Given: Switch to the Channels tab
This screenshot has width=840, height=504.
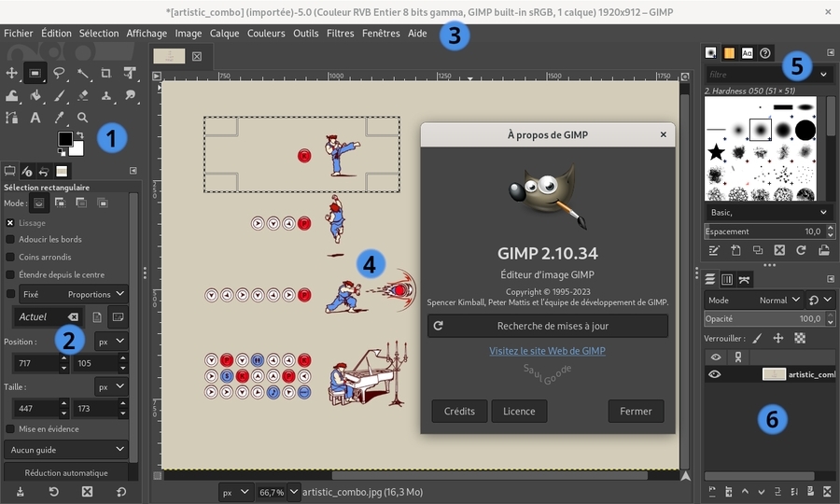Looking at the screenshot, I should tap(727, 279).
